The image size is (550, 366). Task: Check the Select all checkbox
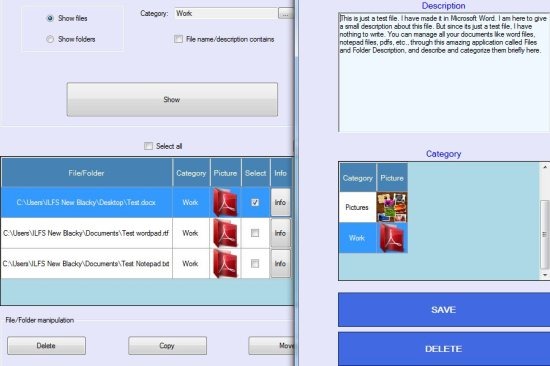click(148, 146)
